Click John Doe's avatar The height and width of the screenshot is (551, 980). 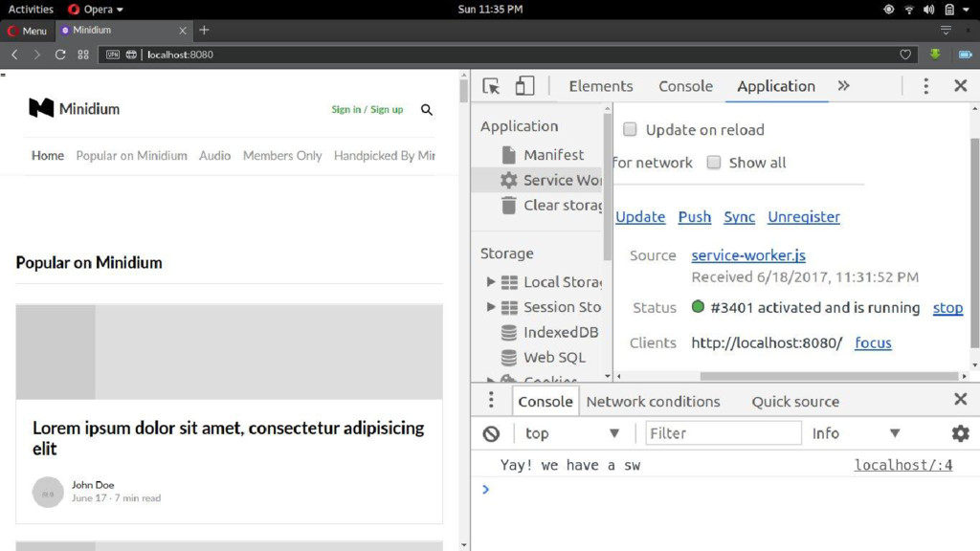[48, 493]
